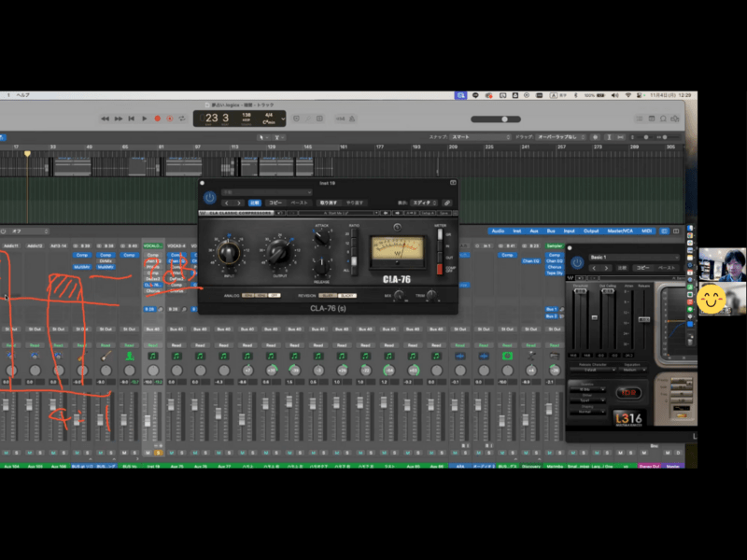Click the コピー button in plugin header
747x560 pixels.
pyautogui.click(x=275, y=203)
